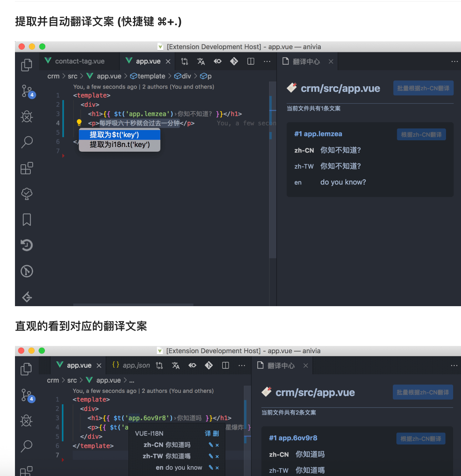Click the lightbulb code action icon on line 4
The width and height of the screenshot is (461, 476).
79,123
